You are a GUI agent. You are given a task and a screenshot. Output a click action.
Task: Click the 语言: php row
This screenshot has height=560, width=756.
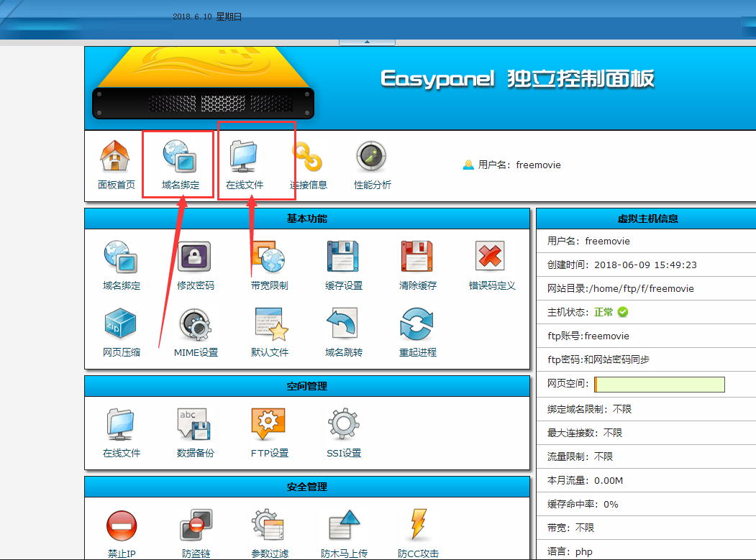(647, 551)
